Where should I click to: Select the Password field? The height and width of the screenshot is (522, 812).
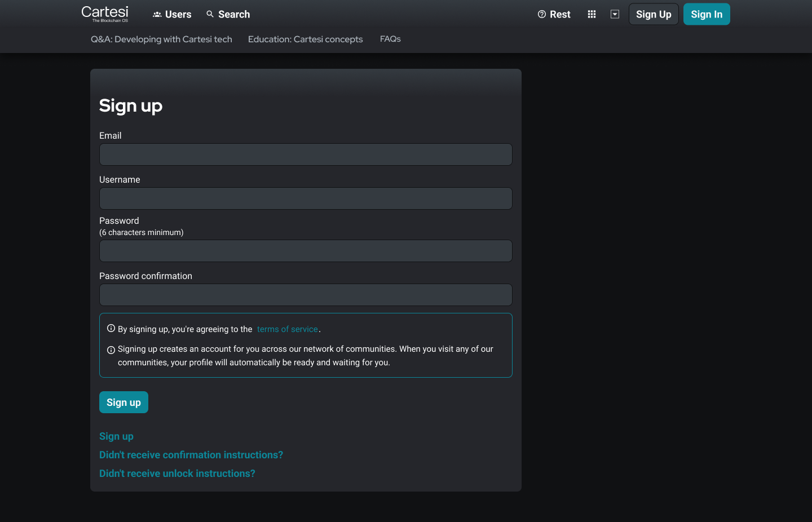[x=306, y=251]
